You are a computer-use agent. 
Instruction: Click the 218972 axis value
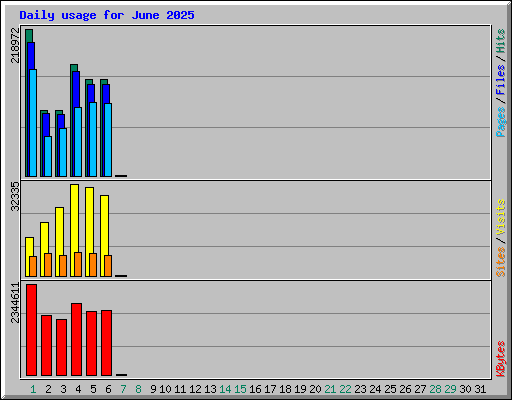tap(15, 45)
